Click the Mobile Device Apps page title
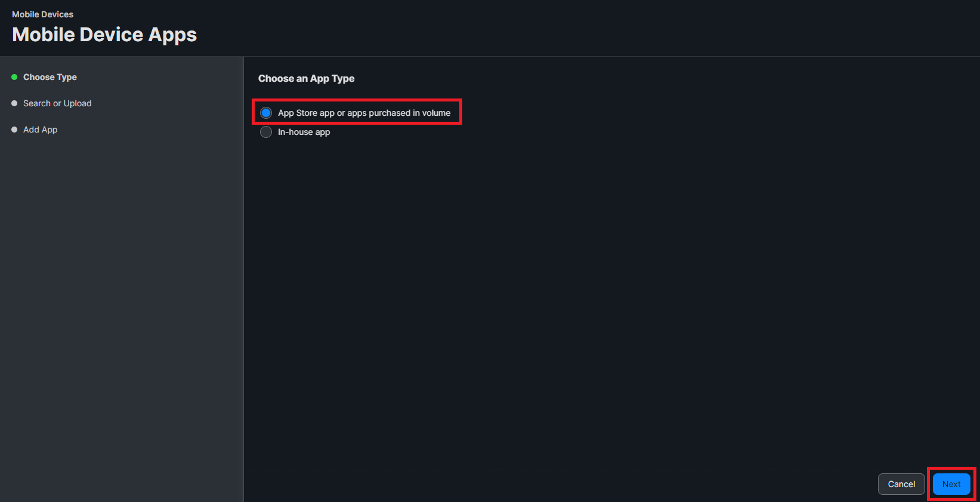The width and height of the screenshot is (980, 502). (104, 35)
